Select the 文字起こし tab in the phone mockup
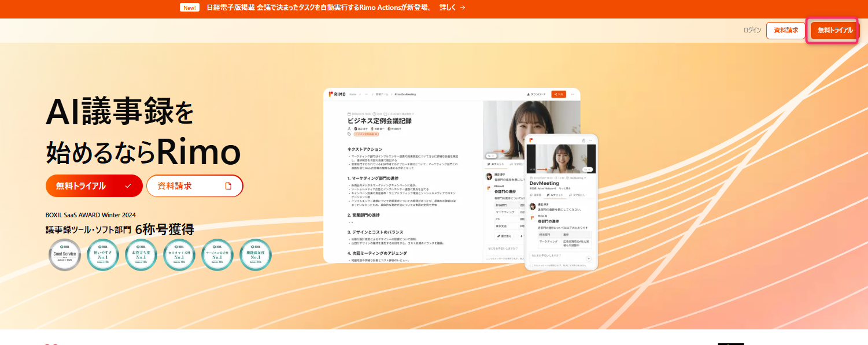This screenshot has width=868, height=345. tap(578, 195)
